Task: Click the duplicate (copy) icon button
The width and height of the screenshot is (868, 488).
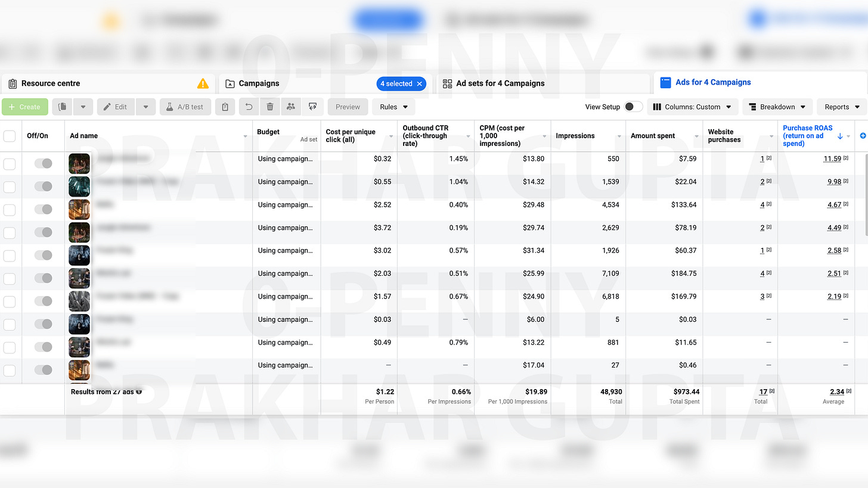Action: 63,107
